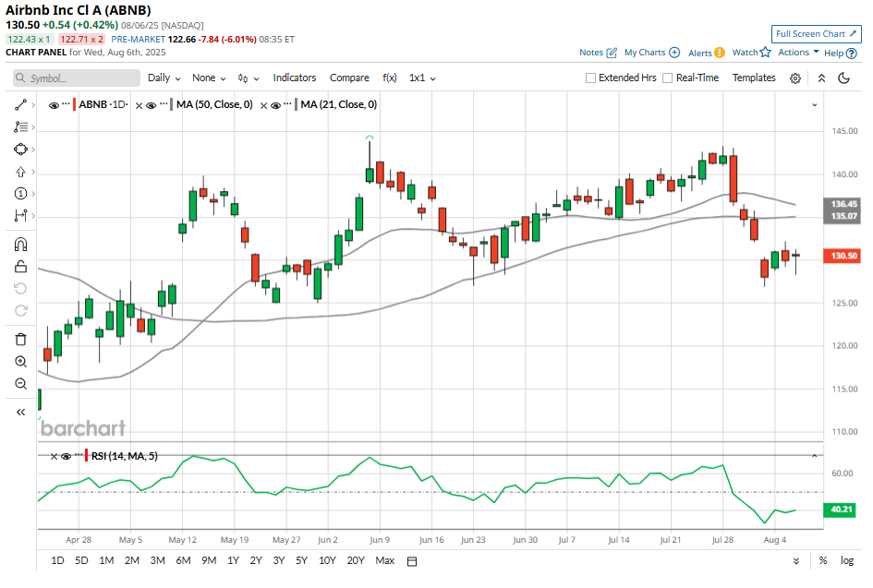Click the MA (50, Close, 0) color swatch
Image resolution: width=873 pixels, height=588 pixels.
click(172, 104)
